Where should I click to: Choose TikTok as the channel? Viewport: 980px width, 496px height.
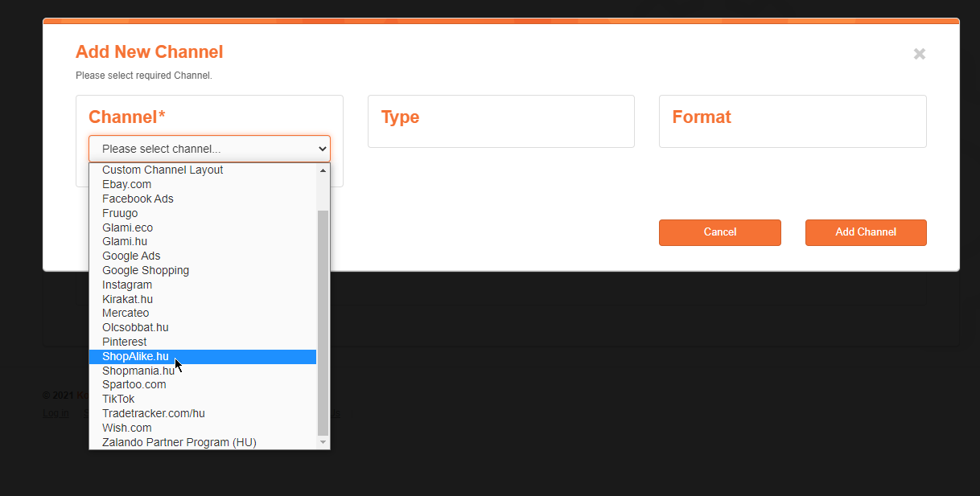203,399
